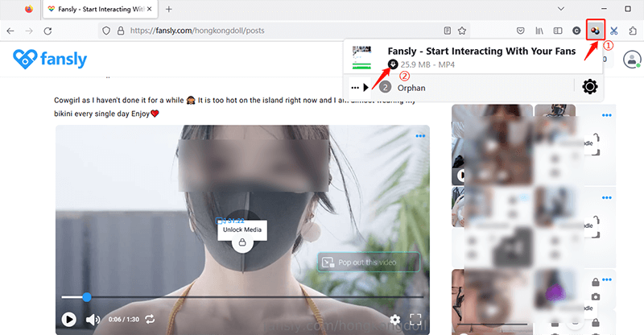
Task: Expand the three-dot menu in downloader popup
Action: [353, 87]
